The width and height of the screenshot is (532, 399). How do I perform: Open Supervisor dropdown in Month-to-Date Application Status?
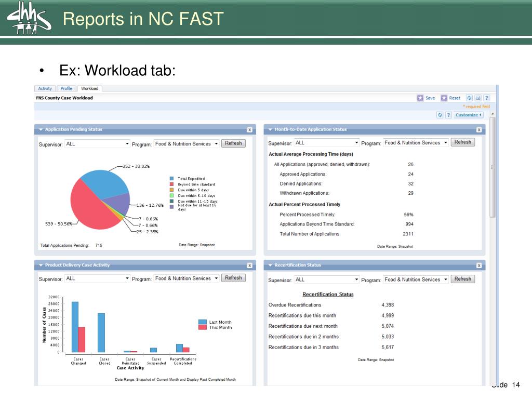327,143
